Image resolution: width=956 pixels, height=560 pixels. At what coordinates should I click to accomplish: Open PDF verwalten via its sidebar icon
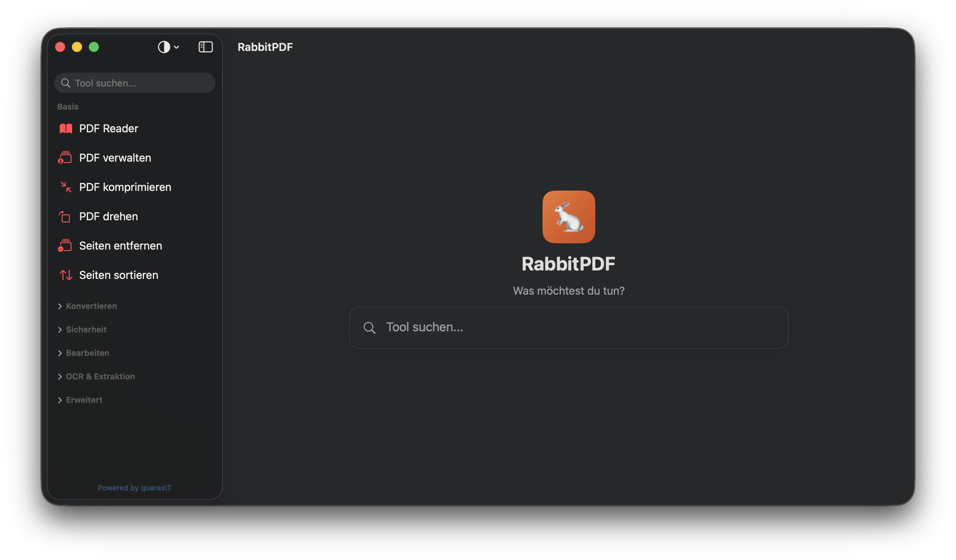coord(65,158)
